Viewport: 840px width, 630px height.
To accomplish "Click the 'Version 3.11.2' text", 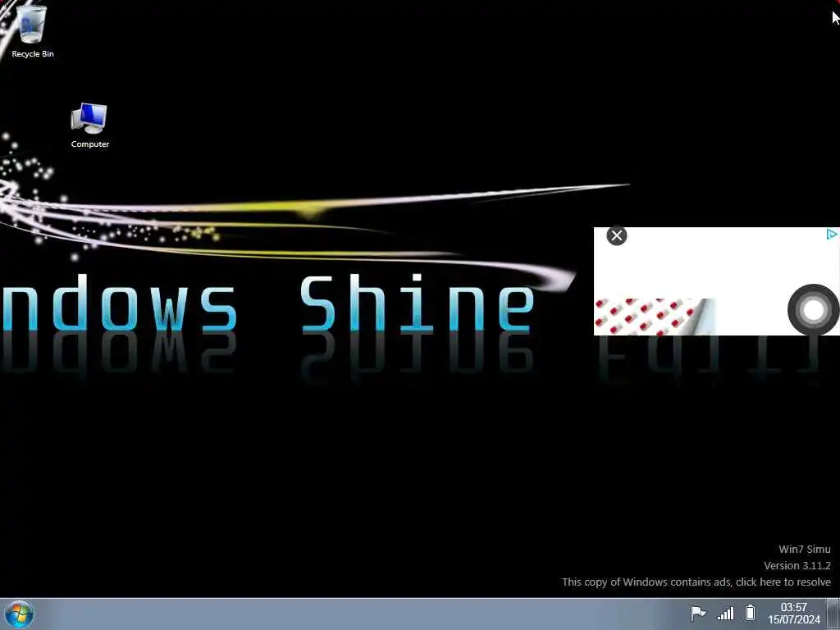I will click(797, 566).
